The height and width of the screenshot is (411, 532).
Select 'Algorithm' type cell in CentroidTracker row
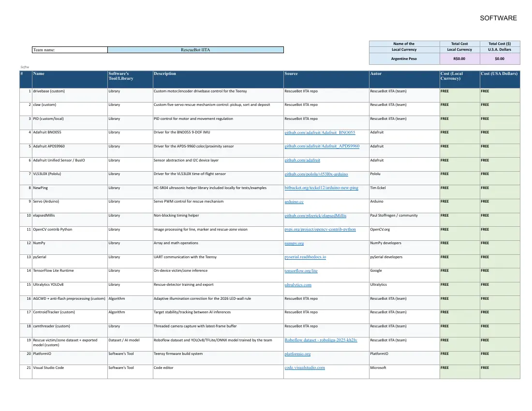coord(130,316)
